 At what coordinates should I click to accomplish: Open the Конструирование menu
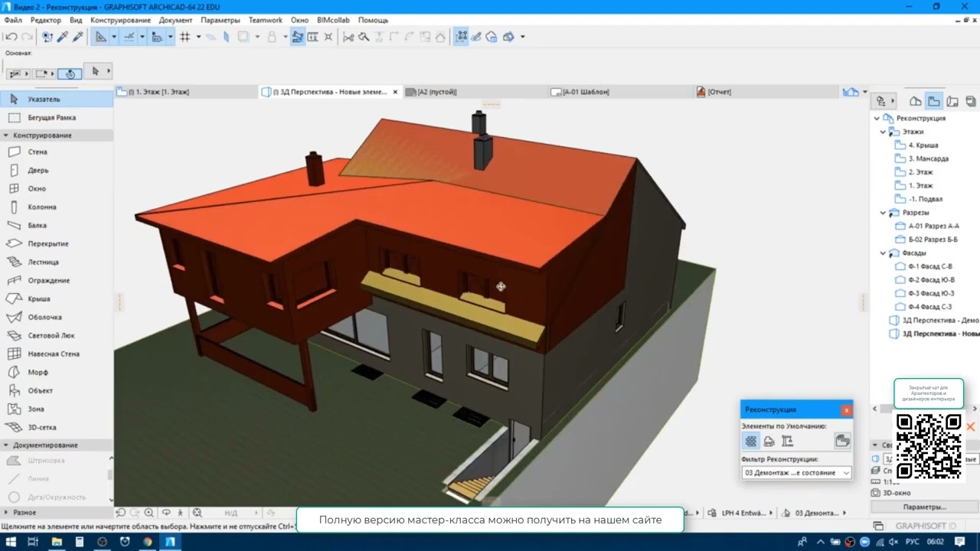[121, 20]
